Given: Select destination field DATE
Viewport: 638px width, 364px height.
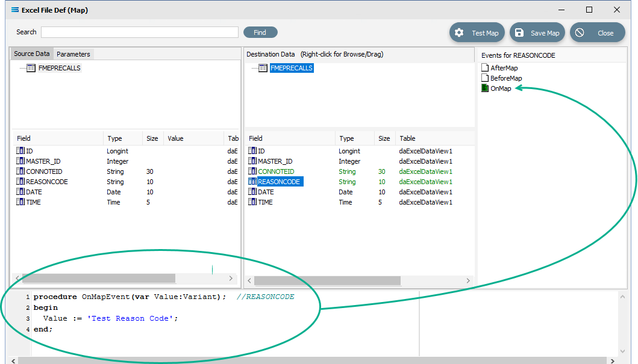Looking at the screenshot, I should (266, 192).
